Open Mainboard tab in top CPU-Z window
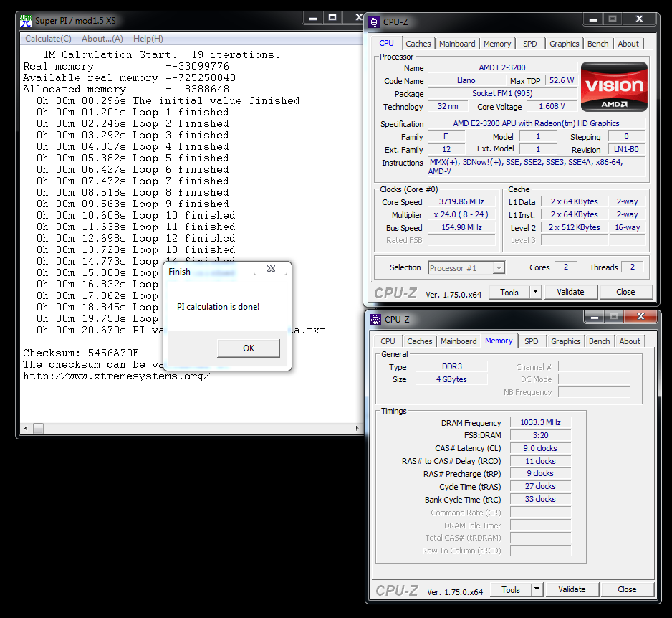672x618 pixels. click(x=457, y=44)
